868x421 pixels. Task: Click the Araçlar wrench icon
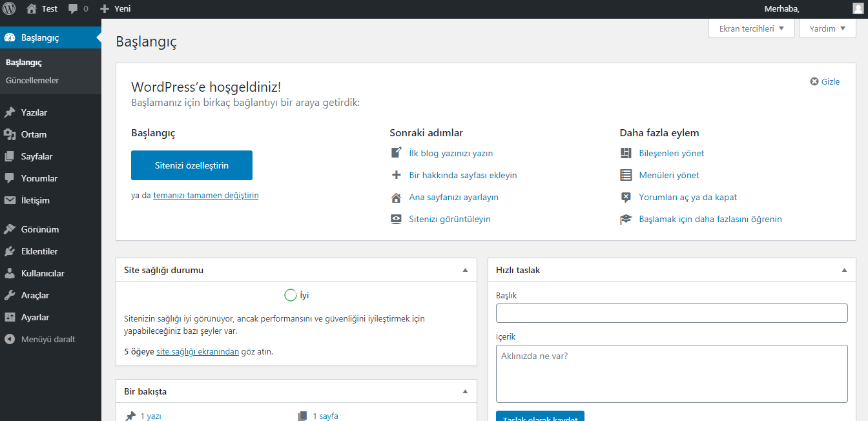pyautogui.click(x=10, y=295)
